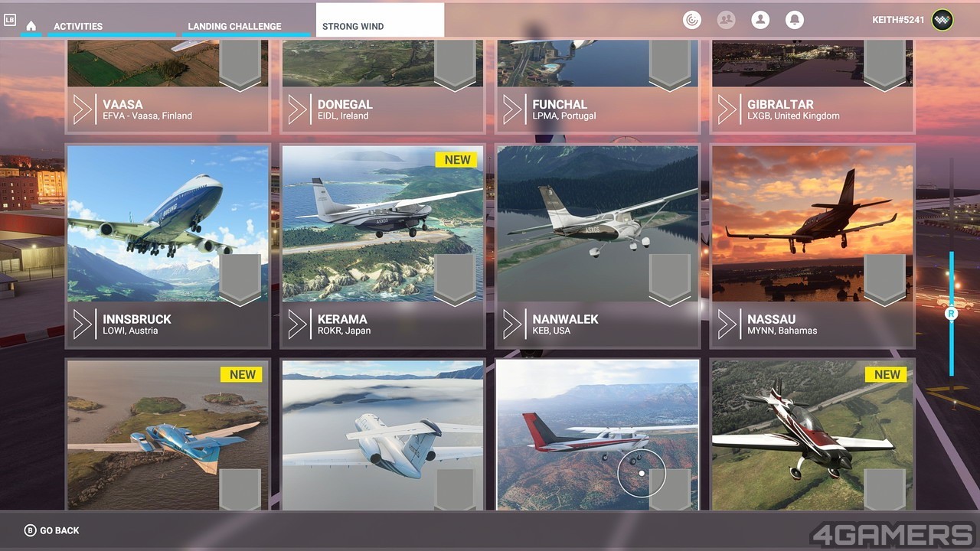Image resolution: width=980 pixels, height=551 pixels.
Task: Click the Kerama chevron arrow icon
Action: tap(297, 324)
